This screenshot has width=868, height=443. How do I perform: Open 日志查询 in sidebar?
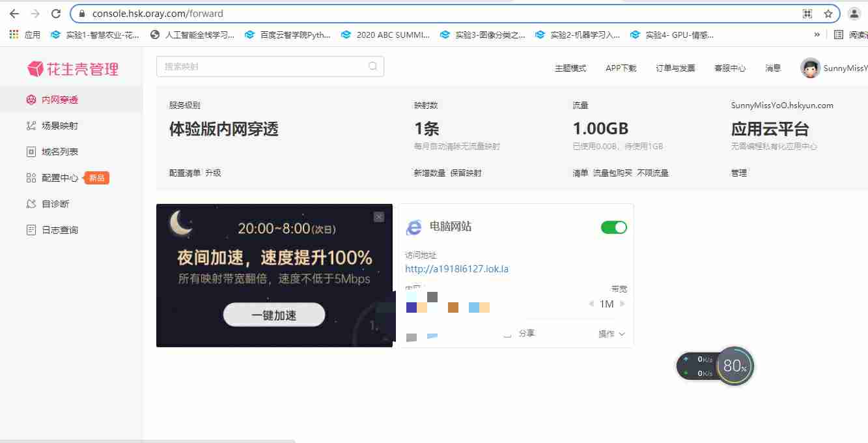pos(59,230)
